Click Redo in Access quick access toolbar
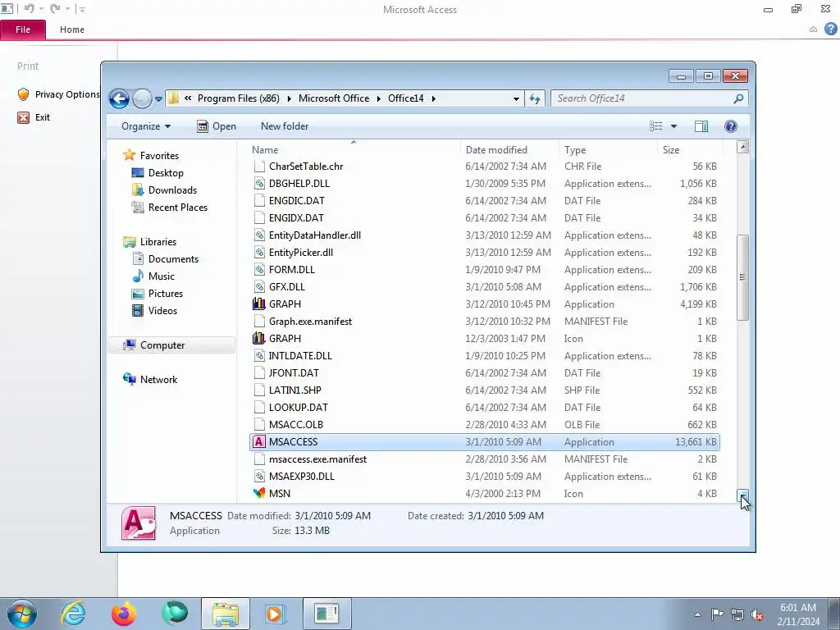 [55, 9]
